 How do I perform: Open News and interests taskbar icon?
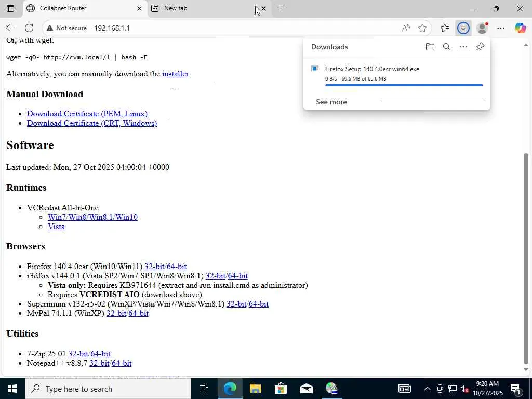404,389
